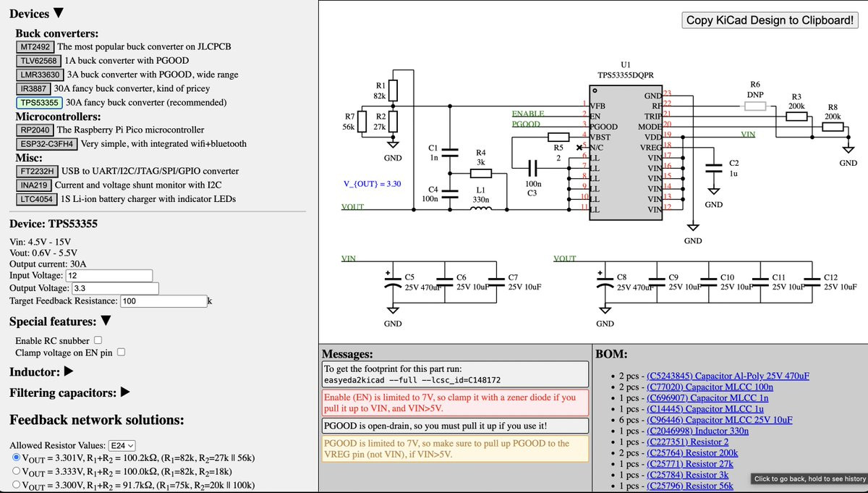Open the Allowed Resistor Values E24 dropdown

(x=122, y=446)
